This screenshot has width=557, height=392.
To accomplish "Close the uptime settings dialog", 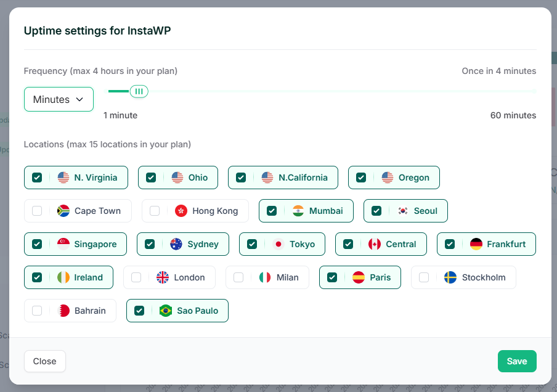I will 45,361.
